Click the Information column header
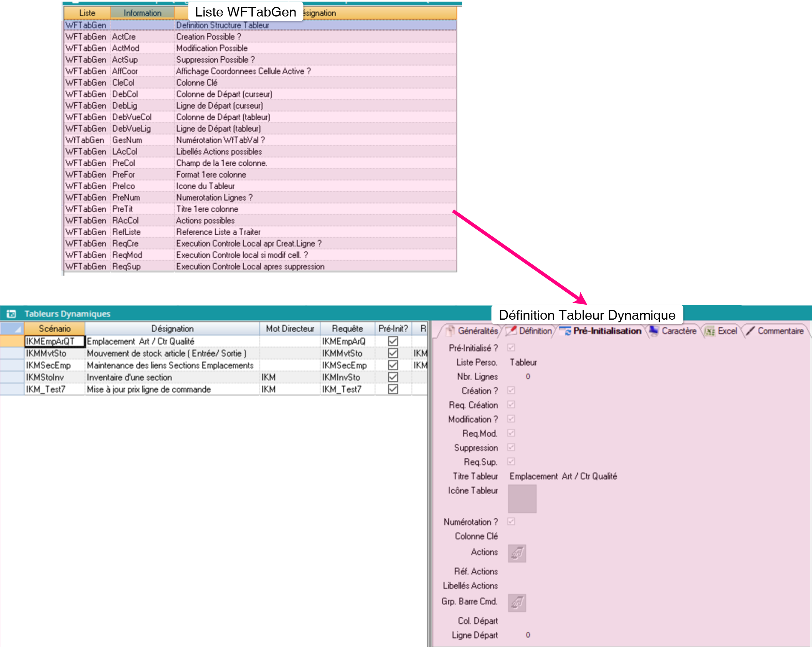This screenshot has width=812, height=647. tap(142, 13)
